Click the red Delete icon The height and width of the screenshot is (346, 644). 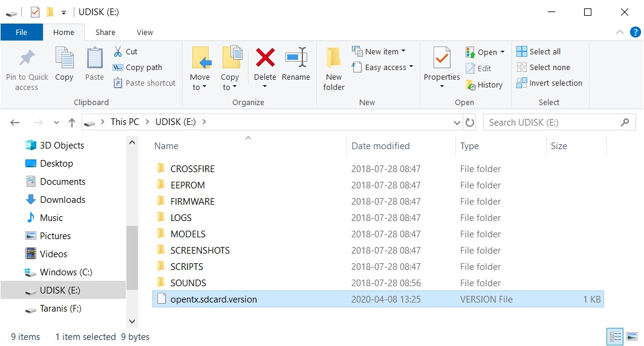pyautogui.click(x=265, y=57)
